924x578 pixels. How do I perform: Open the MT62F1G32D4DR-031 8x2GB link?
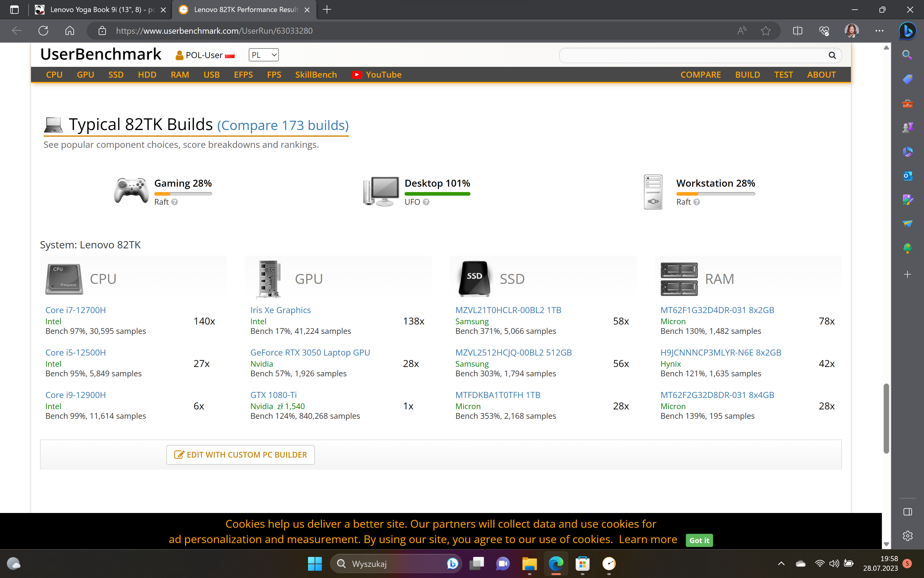pos(717,310)
